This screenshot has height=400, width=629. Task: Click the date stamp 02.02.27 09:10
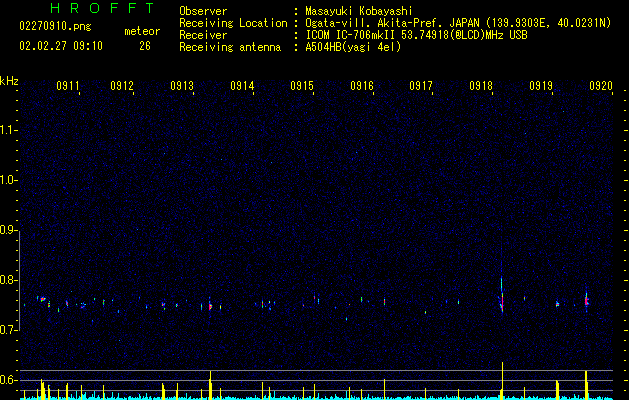(x=61, y=46)
